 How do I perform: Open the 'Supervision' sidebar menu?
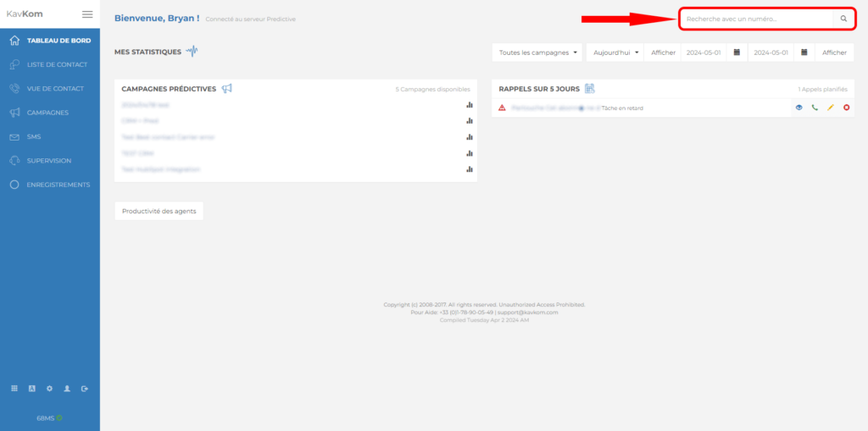point(49,160)
